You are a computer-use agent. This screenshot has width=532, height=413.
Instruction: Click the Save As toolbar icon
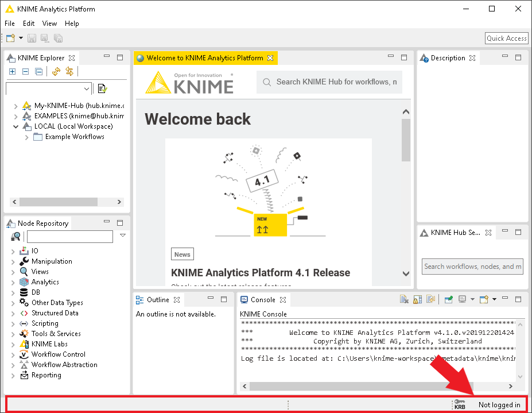tap(45, 38)
